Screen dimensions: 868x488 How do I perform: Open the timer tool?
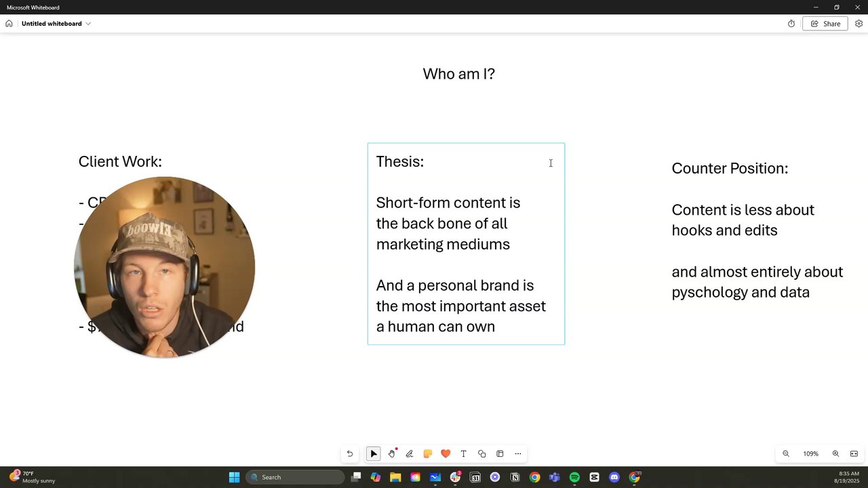click(x=791, y=24)
